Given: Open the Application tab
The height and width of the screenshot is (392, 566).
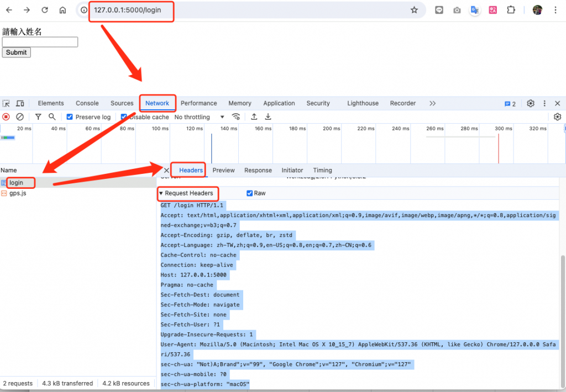Looking at the screenshot, I should (x=279, y=103).
